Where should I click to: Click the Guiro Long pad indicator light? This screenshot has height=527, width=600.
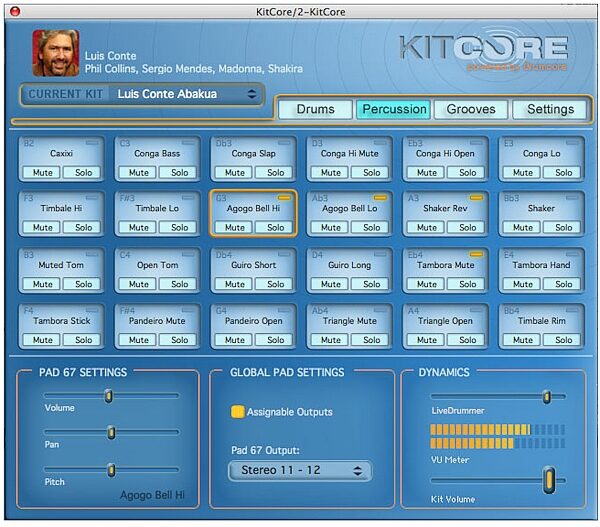[x=380, y=254]
